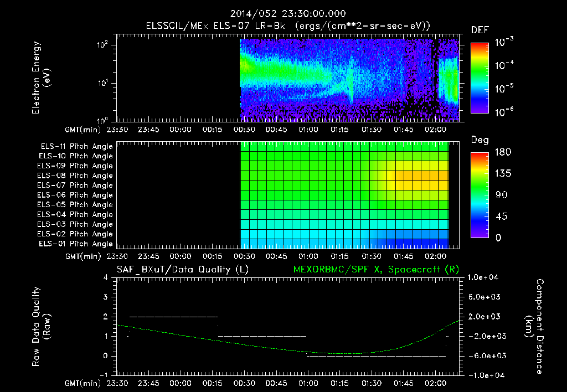The height and width of the screenshot is (392, 567).
Task: Click the ELS-07 Pitch Angle row label
Action: [75, 185]
